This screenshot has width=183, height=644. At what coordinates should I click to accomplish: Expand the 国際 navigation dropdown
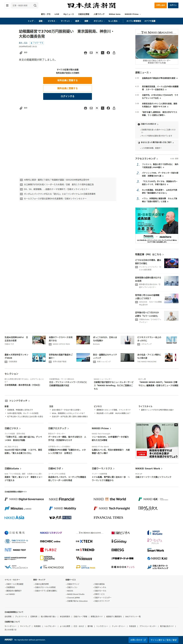pyautogui.click(x=87, y=21)
